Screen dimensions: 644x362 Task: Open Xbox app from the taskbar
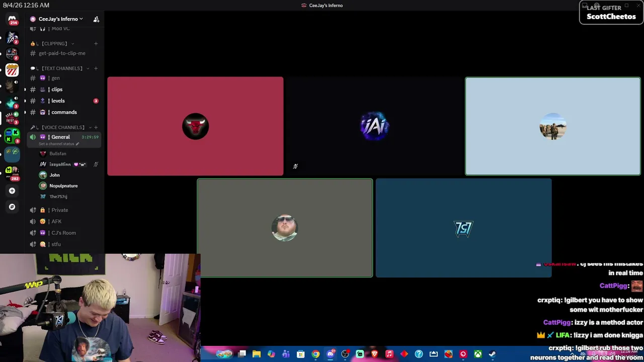478,354
